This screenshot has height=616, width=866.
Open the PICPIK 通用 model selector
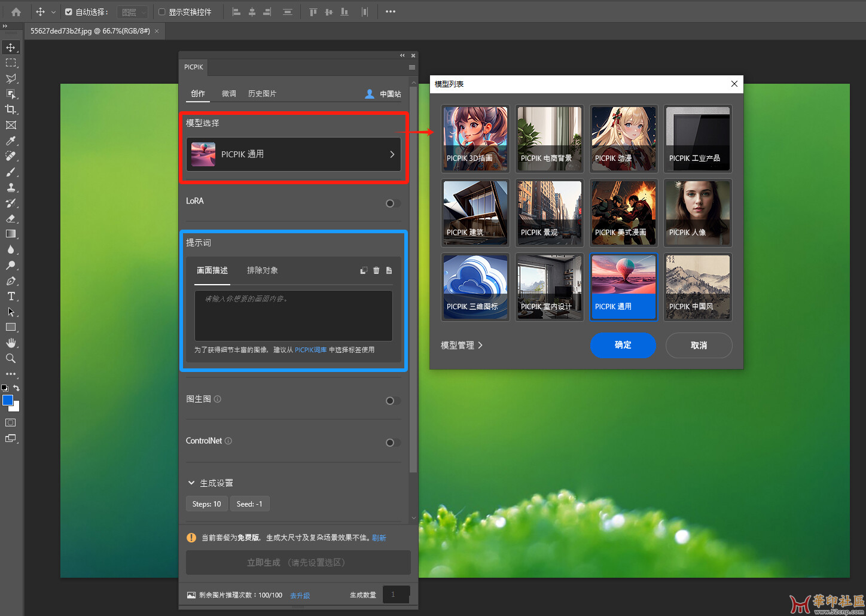pyautogui.click(x=294, y=154)
